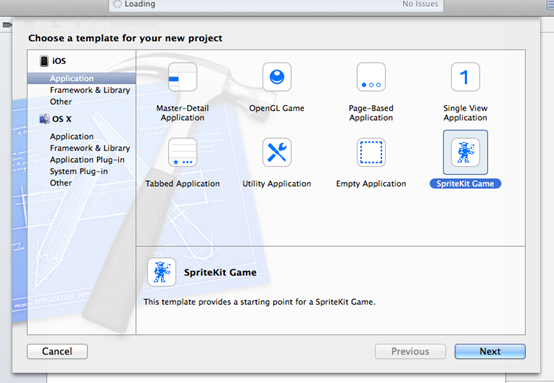Click the 'Choose a template' dialog title
The width and height of the screenshot is (554, 383).
click(125, 38)
